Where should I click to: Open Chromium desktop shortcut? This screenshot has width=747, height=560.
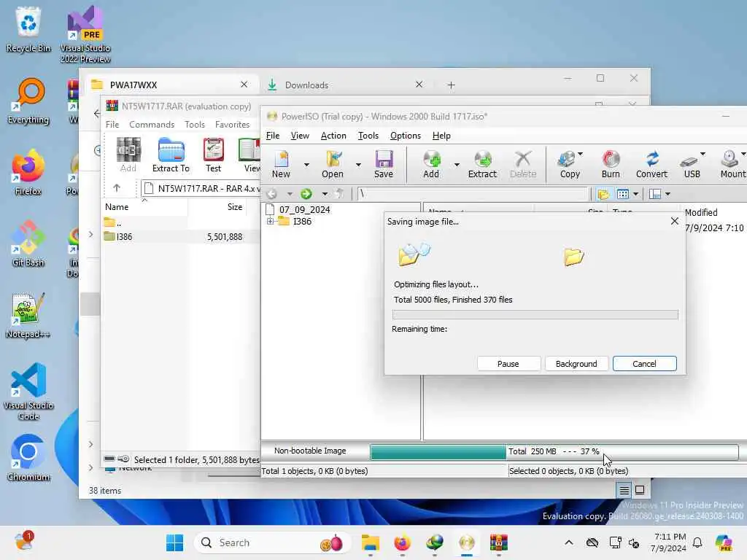(x=28, y=458)
